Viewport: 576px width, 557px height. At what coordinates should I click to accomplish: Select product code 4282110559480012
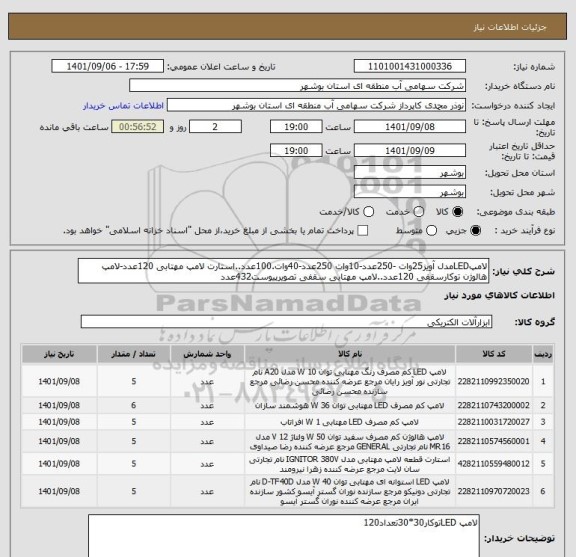pos(493,464)
